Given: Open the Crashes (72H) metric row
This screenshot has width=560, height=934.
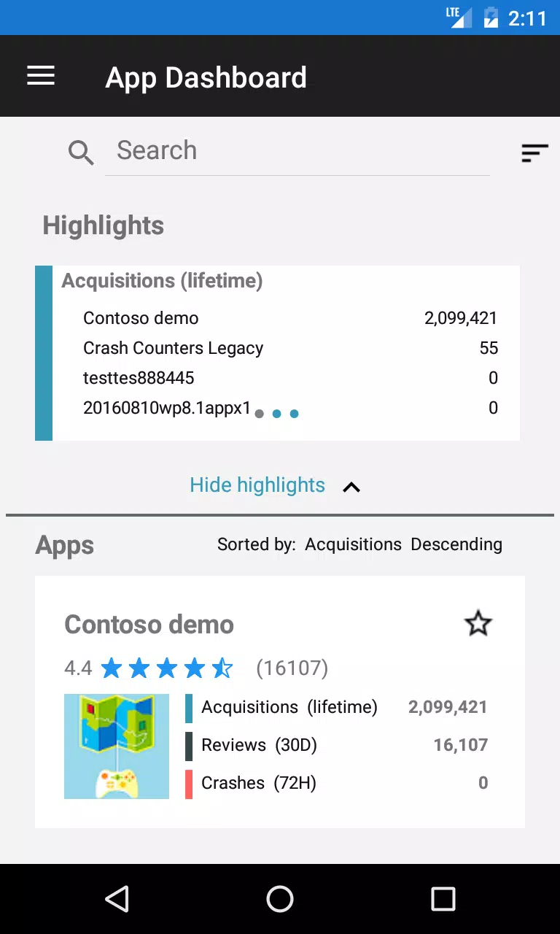Looking at the screenshot, I should click(x=337, y=783).
